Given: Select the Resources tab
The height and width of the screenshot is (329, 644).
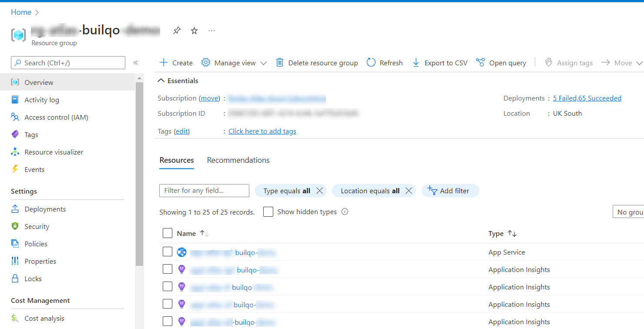Looking at the screenshot, I should click(x=177, y=160).
